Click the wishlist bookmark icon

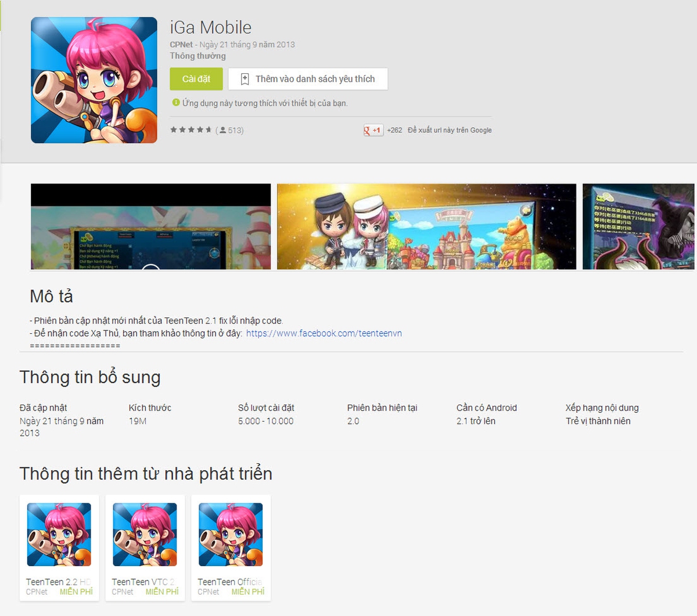pos(245,79)
